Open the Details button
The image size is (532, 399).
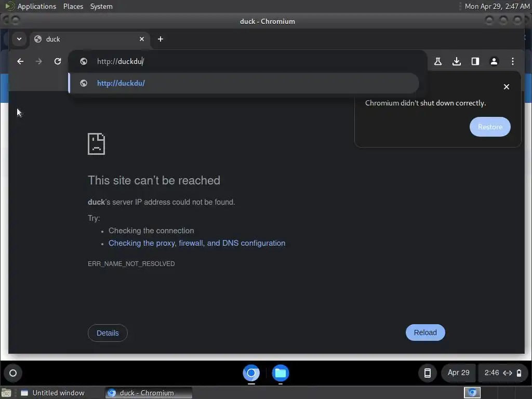pyautogui.click(x=108, y=333)
